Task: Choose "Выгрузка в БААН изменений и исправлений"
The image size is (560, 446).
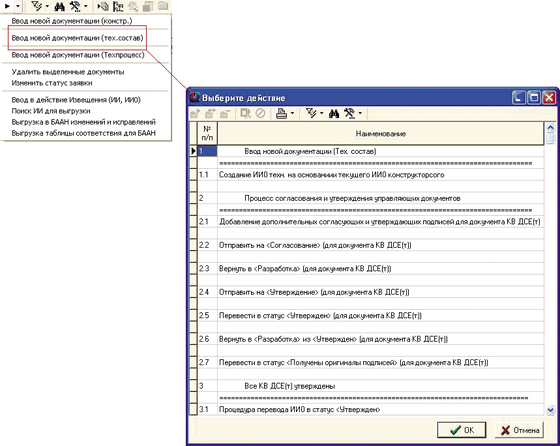Action: point(84,122)
